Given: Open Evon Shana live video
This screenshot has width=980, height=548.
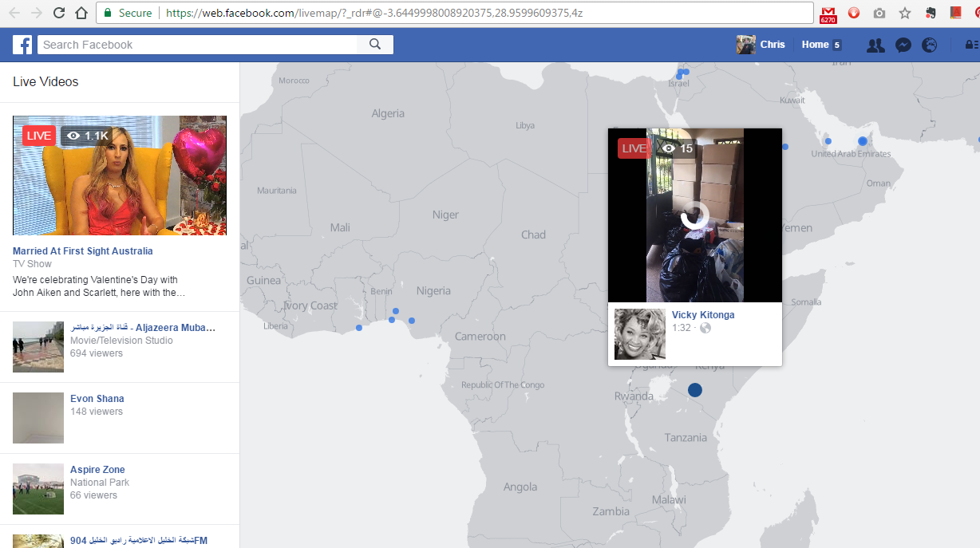Looking at the screenshot, I should (x=97, y=399).
